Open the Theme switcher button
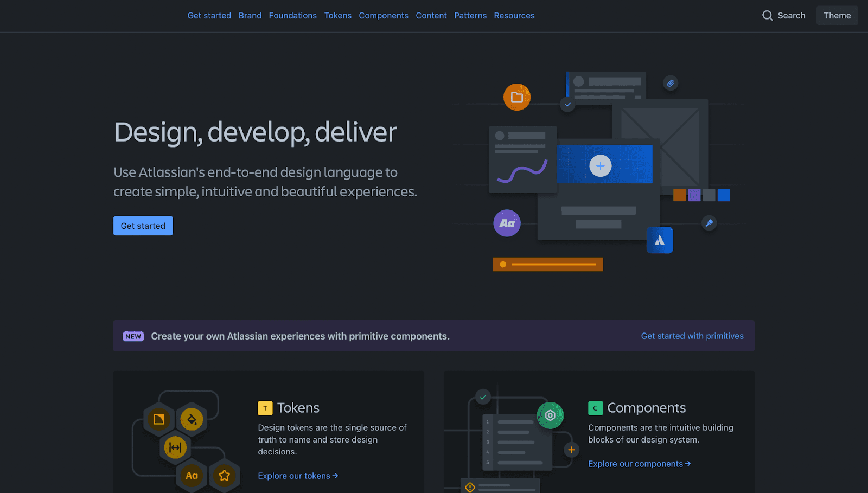This screenshot has width=868, height=493. pos(837,16)
